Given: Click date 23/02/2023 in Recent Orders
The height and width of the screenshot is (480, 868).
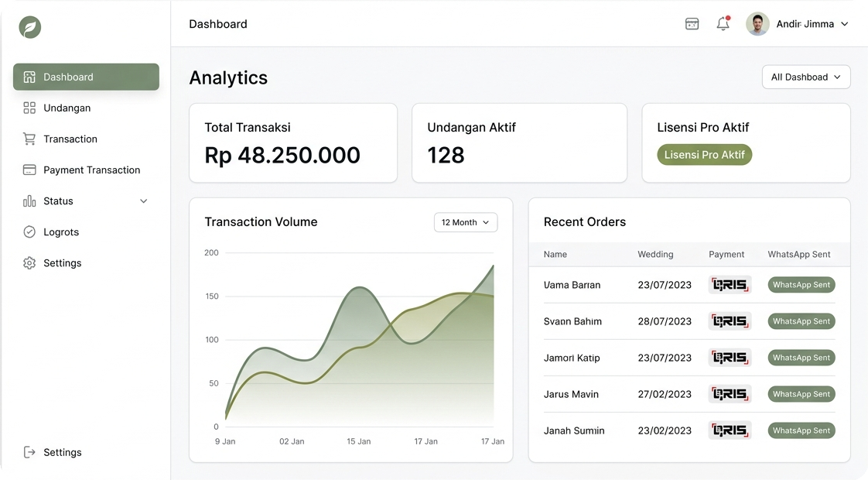Looking at the screenshot, I should coord(665,430).
